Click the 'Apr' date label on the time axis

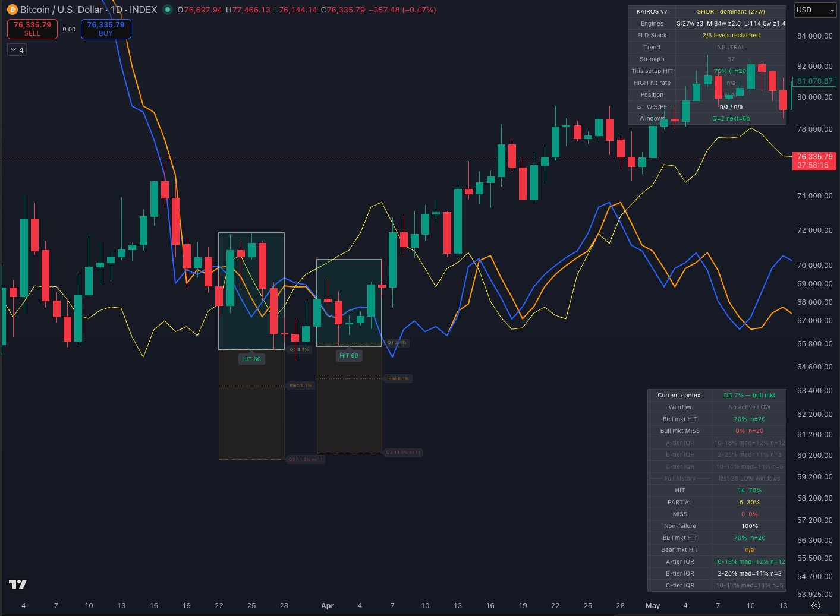coord(327,606)
